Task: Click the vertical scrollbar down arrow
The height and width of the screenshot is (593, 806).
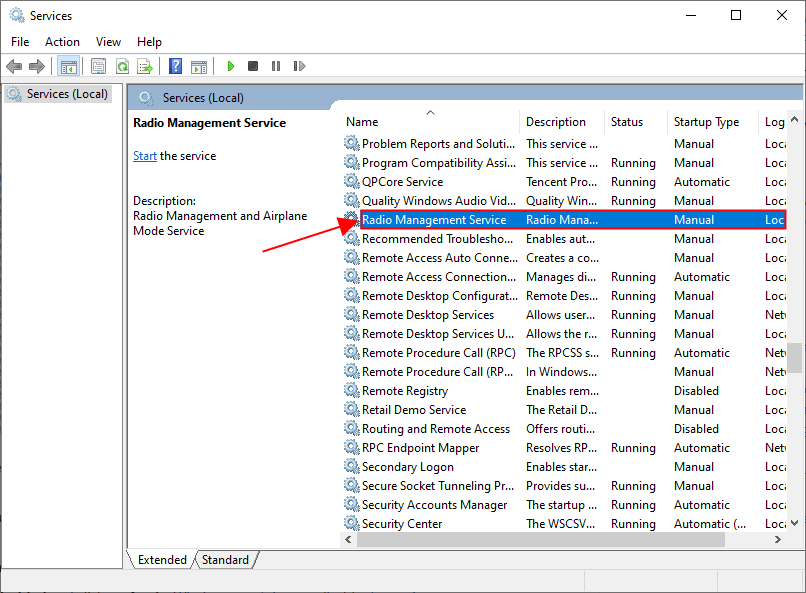Action: 795,523
